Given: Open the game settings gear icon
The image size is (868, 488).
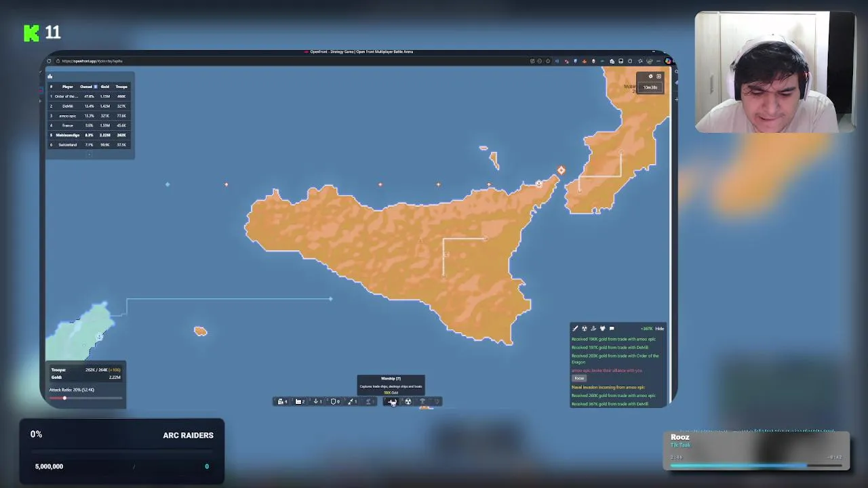Looking at the screenshot, I should [x=651, y=77].
